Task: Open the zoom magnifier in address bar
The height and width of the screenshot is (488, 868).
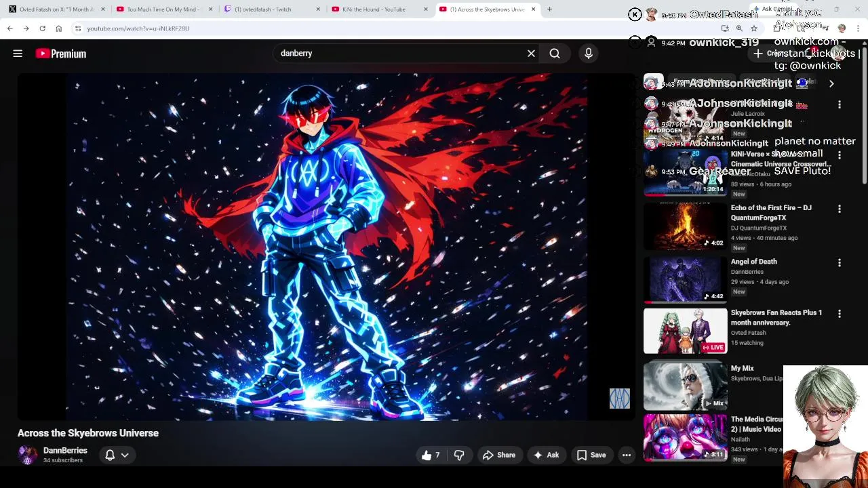Action: point(739,28)
